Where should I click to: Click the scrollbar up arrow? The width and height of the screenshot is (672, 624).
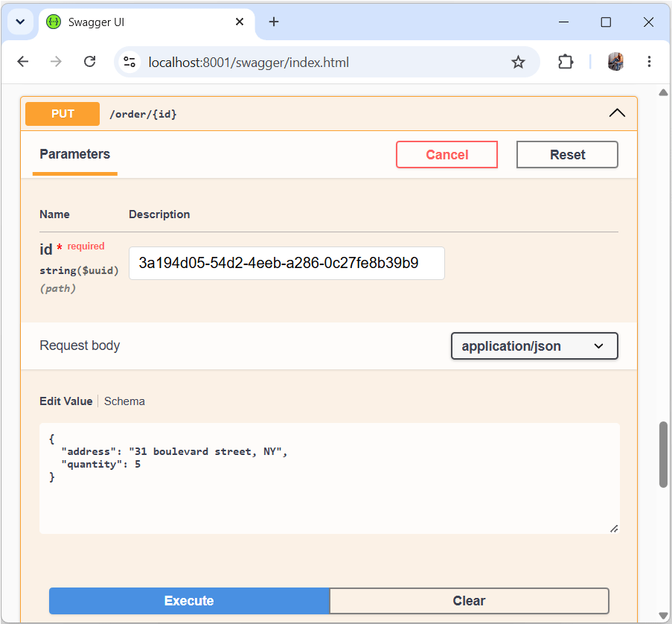[x=663, y=92]
